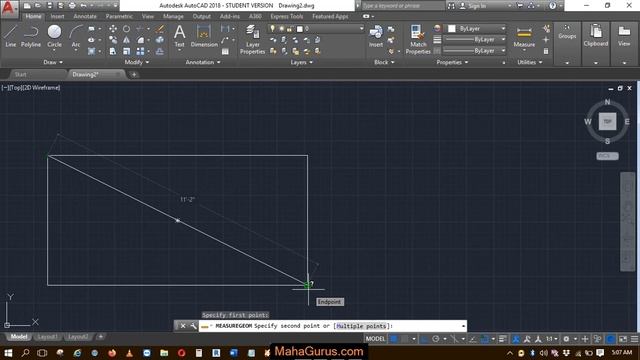Toggle ortho mode in status bar
This screenshot has height=360, width=640.
tap(424, 339)
